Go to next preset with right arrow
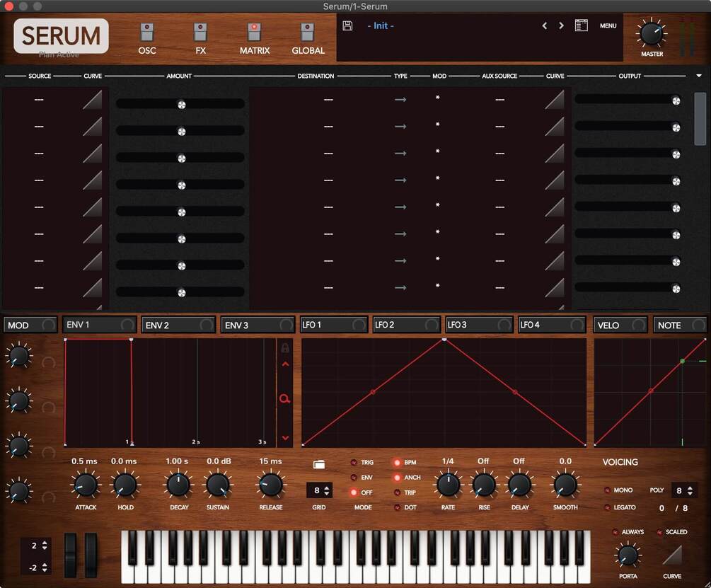This screenshot has width=711, height=588. coord(561,26)
